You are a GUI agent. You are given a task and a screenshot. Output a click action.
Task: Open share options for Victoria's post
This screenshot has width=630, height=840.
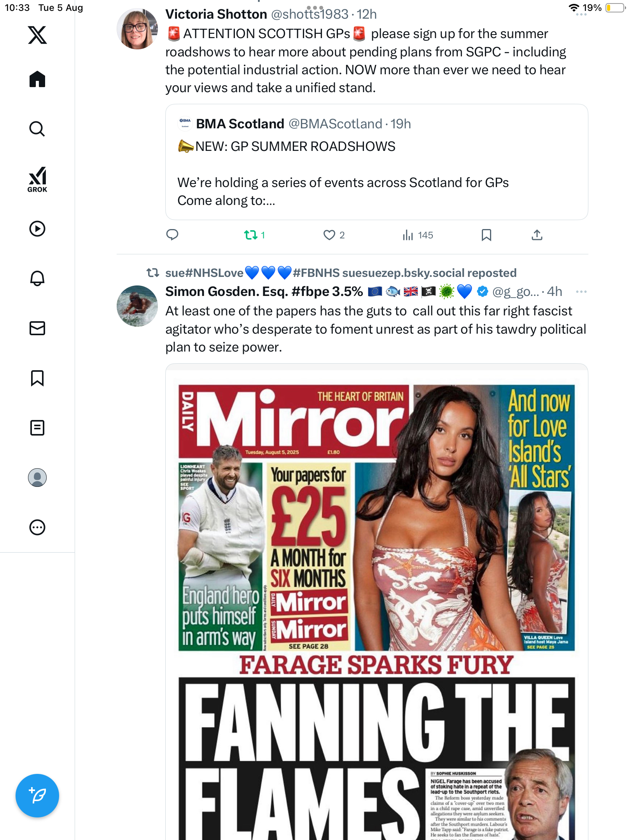(537, 235)
